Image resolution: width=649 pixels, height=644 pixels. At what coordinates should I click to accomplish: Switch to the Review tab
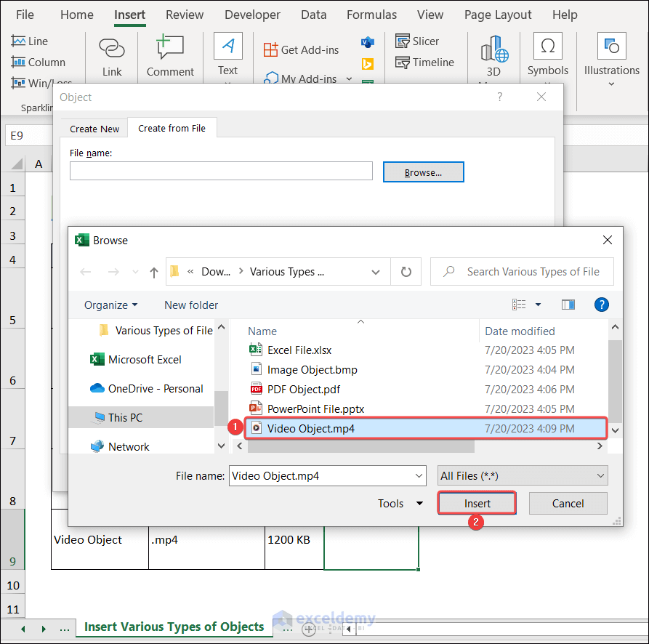[185, 15]
